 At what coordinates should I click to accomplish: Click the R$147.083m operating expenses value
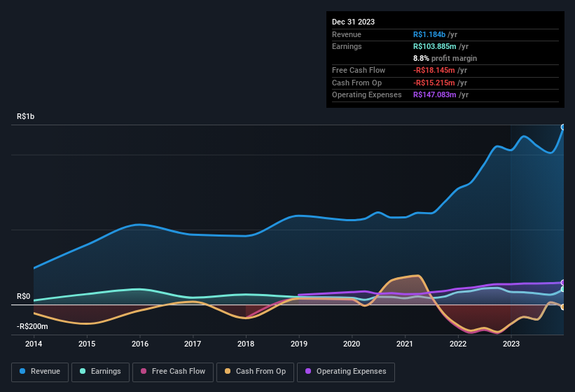[x=434, y=95]
